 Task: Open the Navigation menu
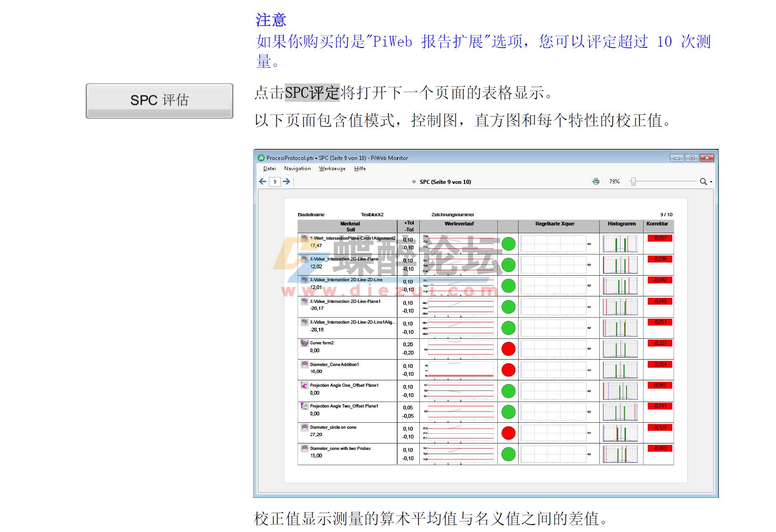pos(297,168)
